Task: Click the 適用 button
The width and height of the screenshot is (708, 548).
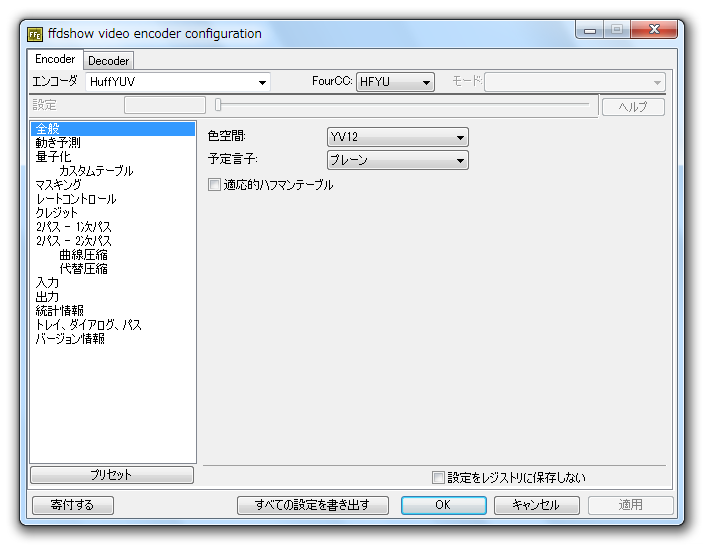Action: click(630, 505)
